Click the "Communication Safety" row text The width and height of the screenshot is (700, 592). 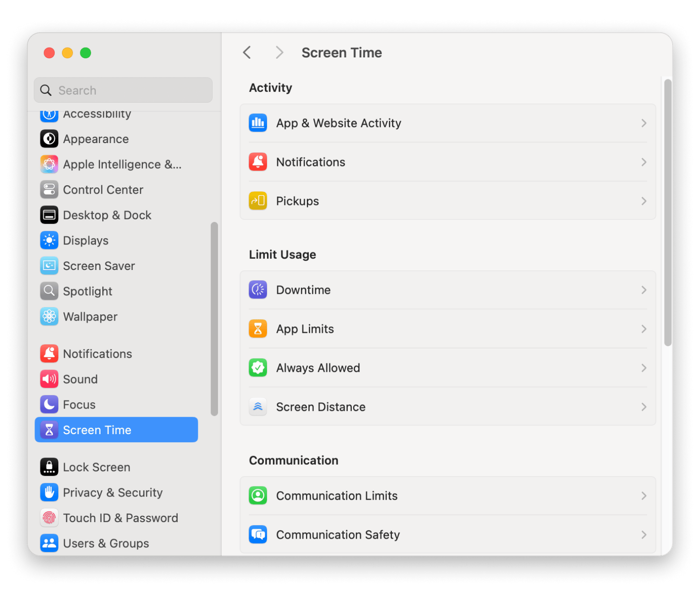338,535
